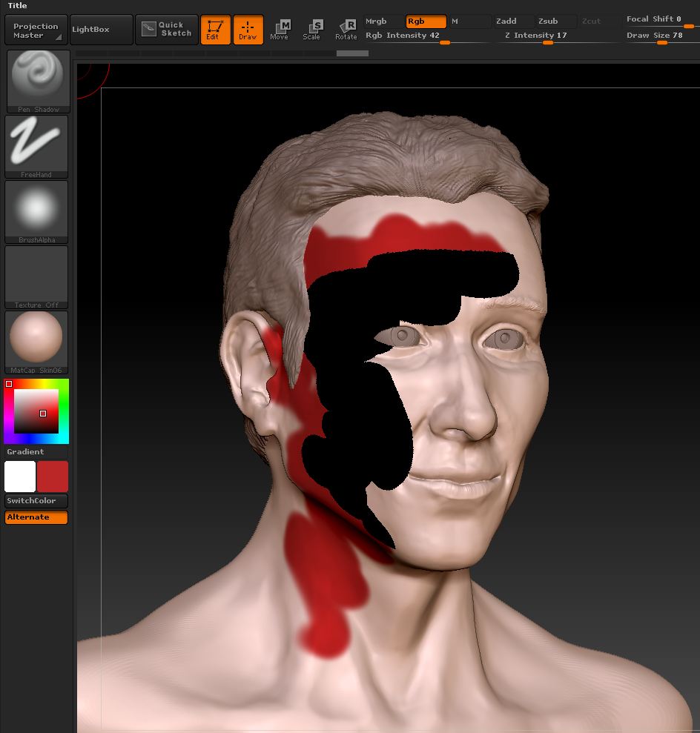
Task: Select the Move tool
Action: click(x=280, y=30)
